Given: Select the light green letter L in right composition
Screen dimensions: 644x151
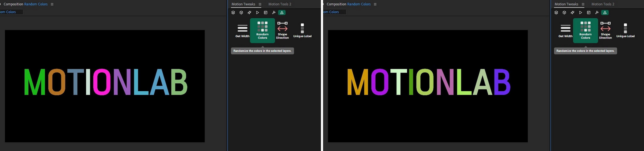Looking at the screenshot, I should click(x=464, y=82).
